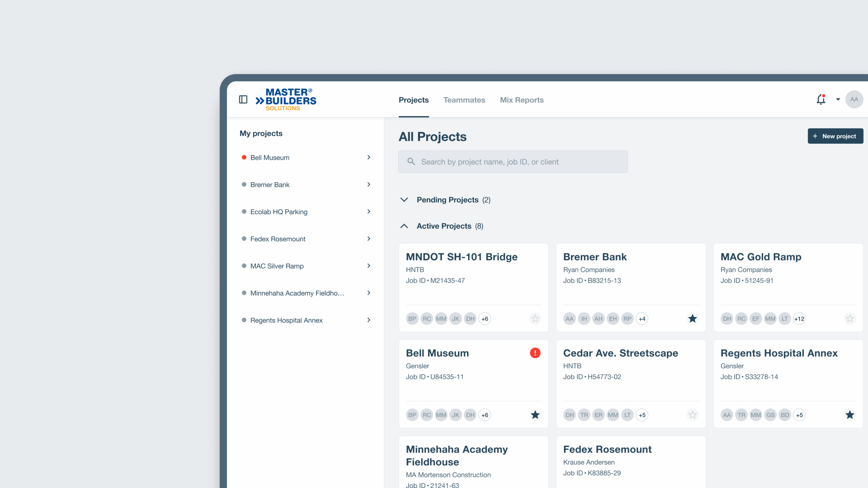Expand Bell Museum chevron in sidebar

(x=369, y=157)
